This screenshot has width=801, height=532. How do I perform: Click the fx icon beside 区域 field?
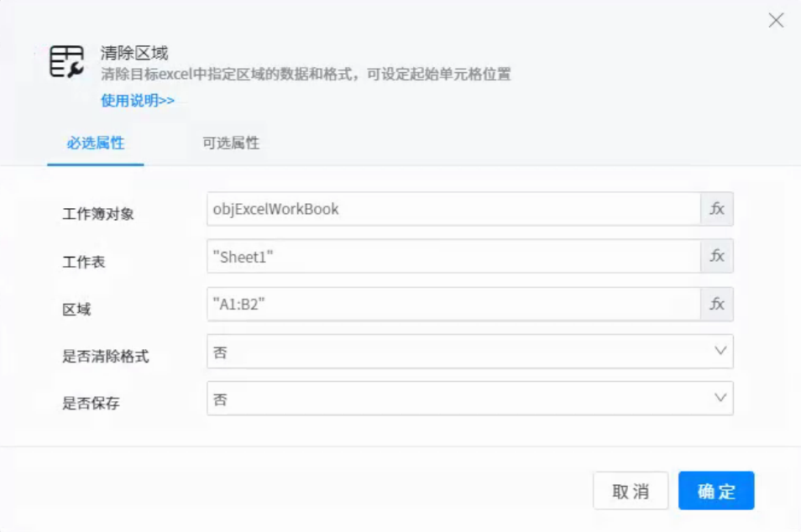pos(716,304)
